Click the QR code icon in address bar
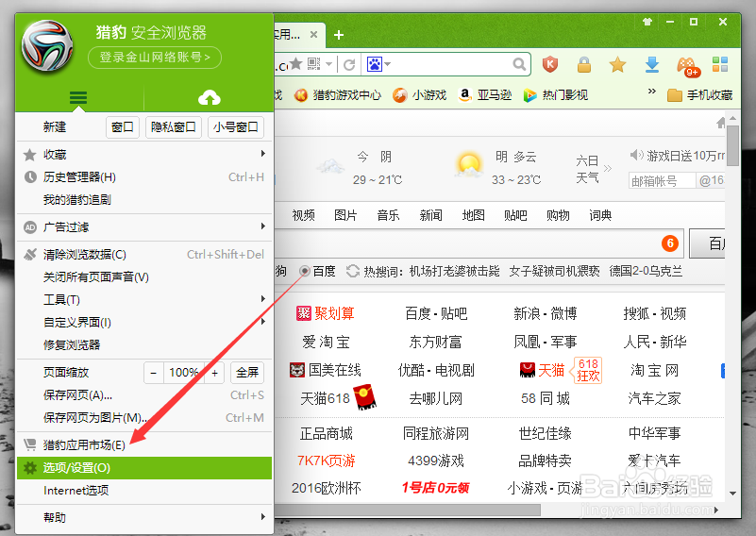 point(314,63)
